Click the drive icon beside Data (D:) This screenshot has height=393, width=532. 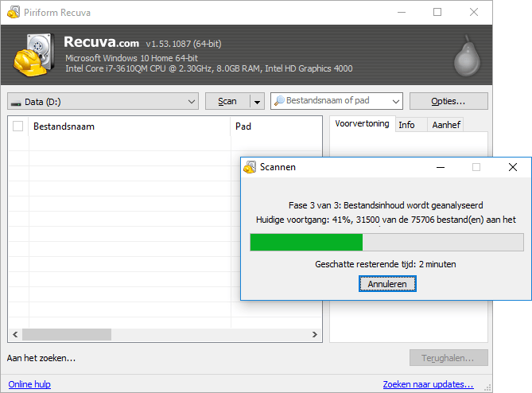(x=16, y=103)
